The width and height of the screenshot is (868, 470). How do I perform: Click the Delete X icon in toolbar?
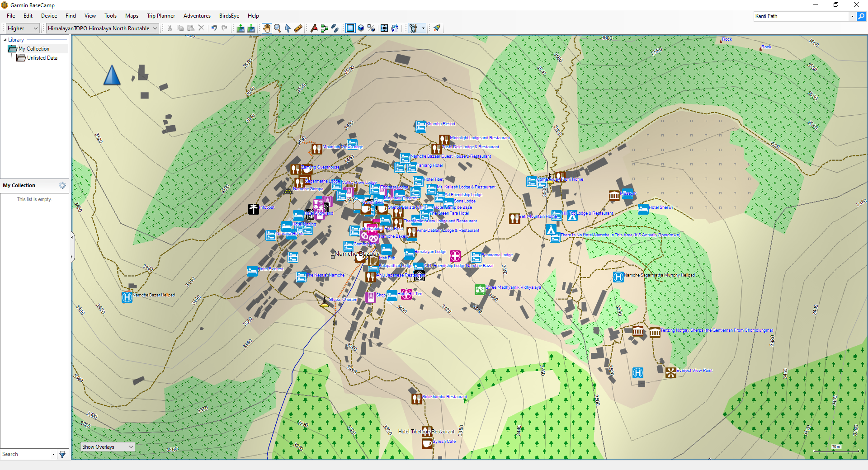coord(201,28)
